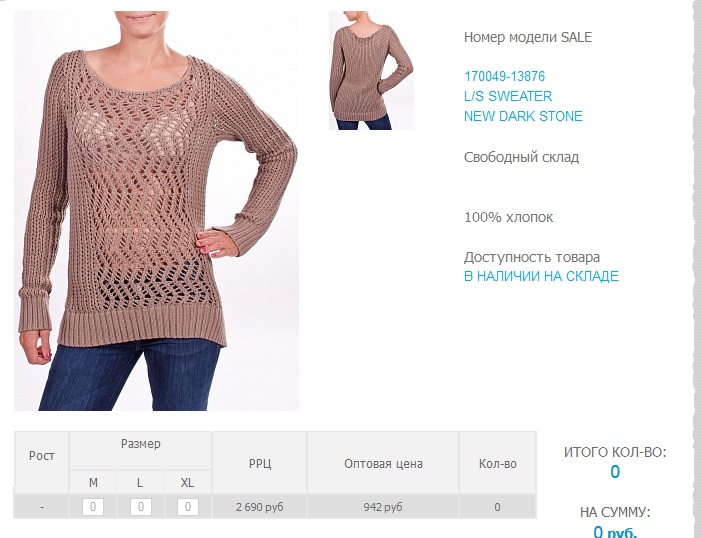Click the РРЦ column header
This screenshot has width=702, height=538.
[260, 463]
